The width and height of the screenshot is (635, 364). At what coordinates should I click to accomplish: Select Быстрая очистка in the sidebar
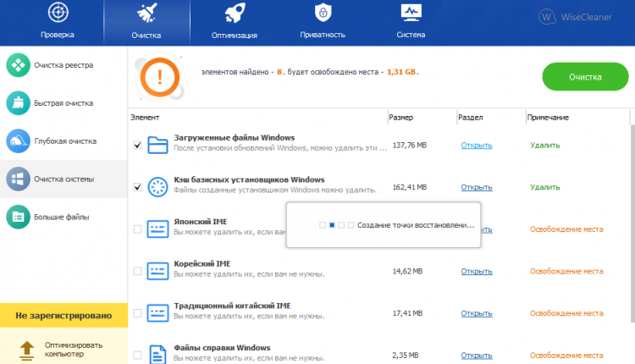click(x=63, y=103)
